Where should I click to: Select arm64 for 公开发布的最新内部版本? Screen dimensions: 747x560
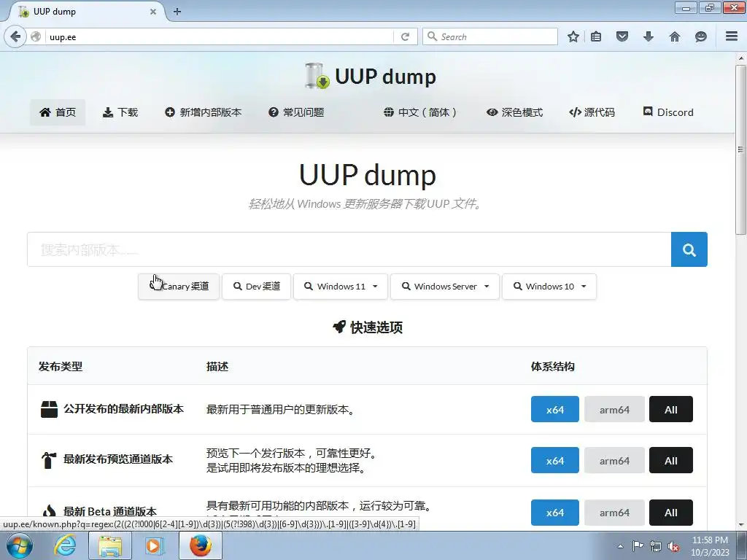pos(614,409)
